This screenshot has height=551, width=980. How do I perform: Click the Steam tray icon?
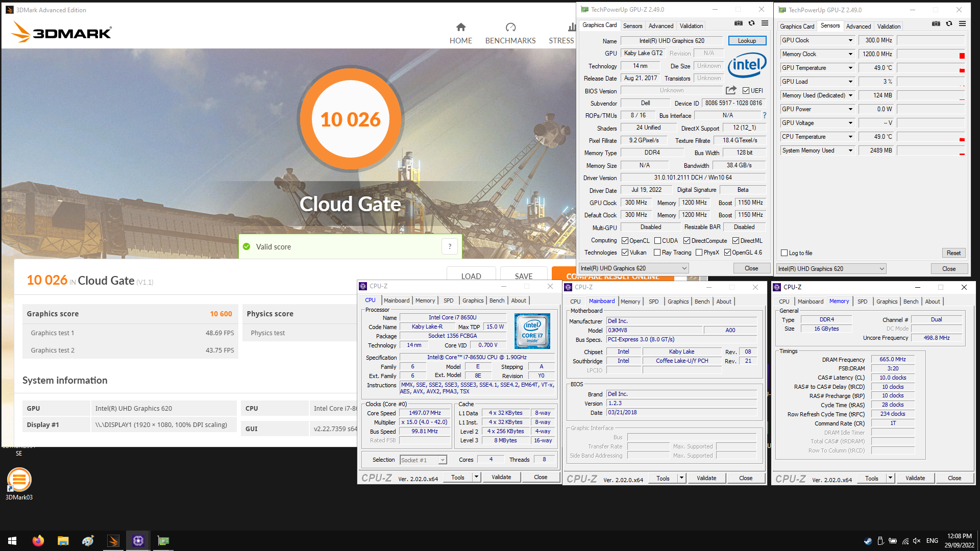(868, 541)
